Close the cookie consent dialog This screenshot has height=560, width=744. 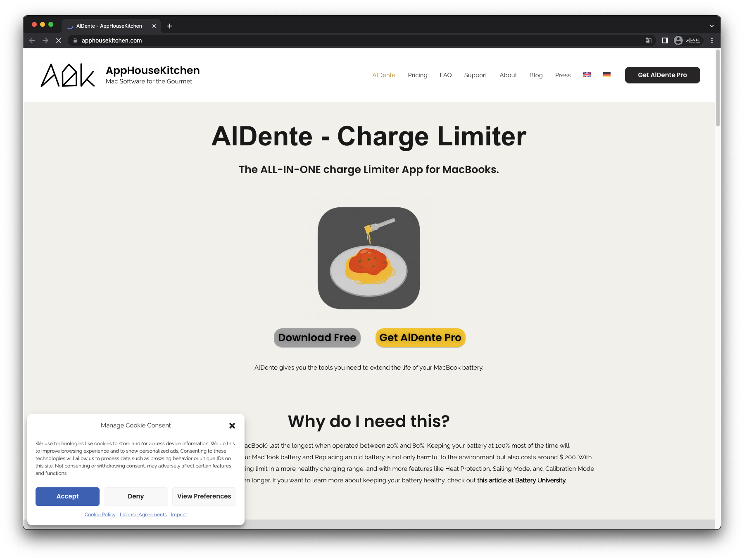coord(232,425)
